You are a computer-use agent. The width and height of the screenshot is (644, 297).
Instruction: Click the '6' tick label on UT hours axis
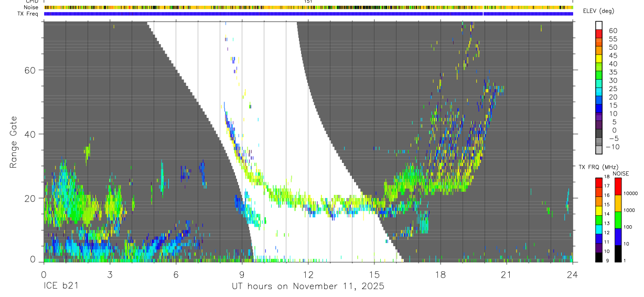click(176, 274)
